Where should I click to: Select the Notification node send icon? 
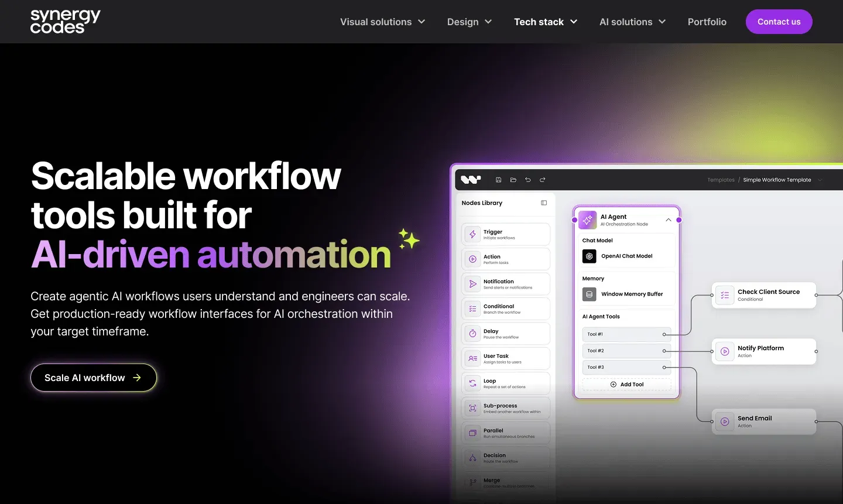[472, 284]
